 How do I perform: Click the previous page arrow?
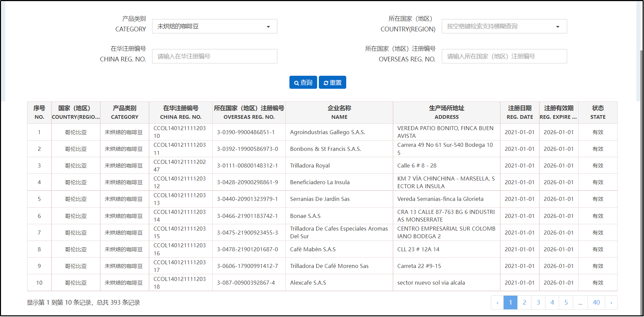click(x=497, y=303)
